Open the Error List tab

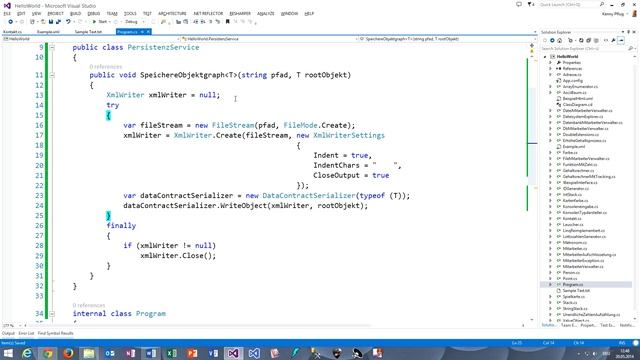point(26,333)
